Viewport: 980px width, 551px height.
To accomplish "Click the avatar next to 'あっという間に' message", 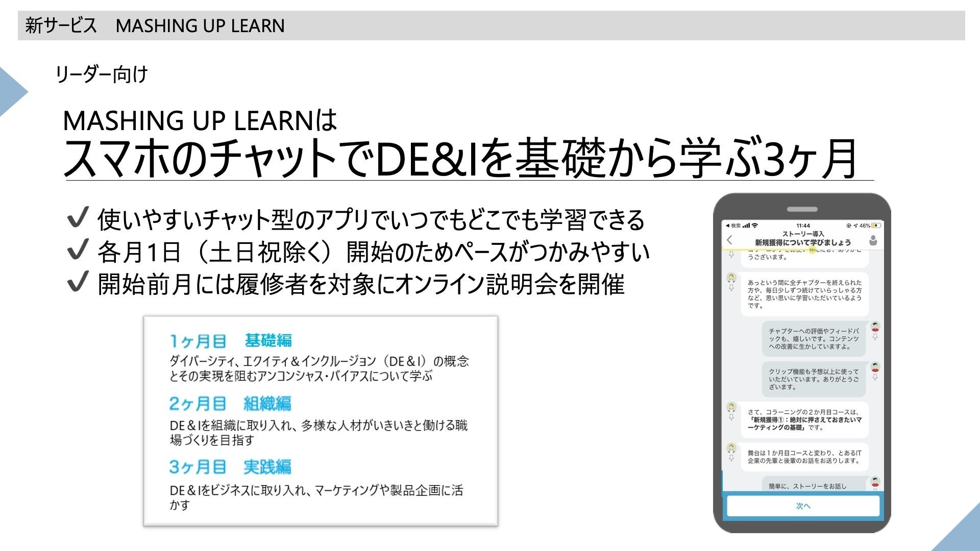I will tap(731, 278).
